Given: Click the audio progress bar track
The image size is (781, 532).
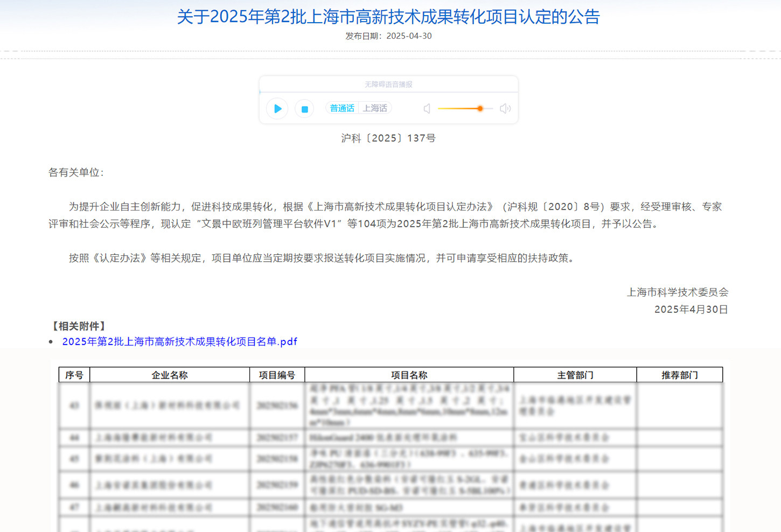Looking at the screenshot, I should pyautogui.click(x=388, y=93).
